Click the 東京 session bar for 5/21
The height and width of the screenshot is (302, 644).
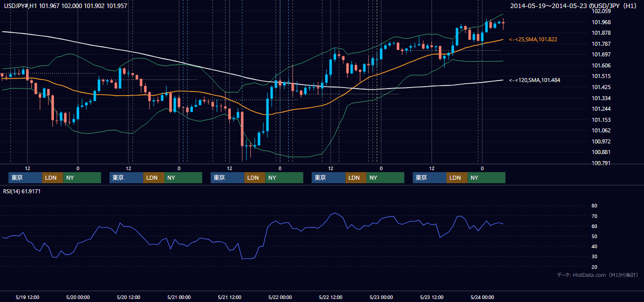click(x=227, y=178)
